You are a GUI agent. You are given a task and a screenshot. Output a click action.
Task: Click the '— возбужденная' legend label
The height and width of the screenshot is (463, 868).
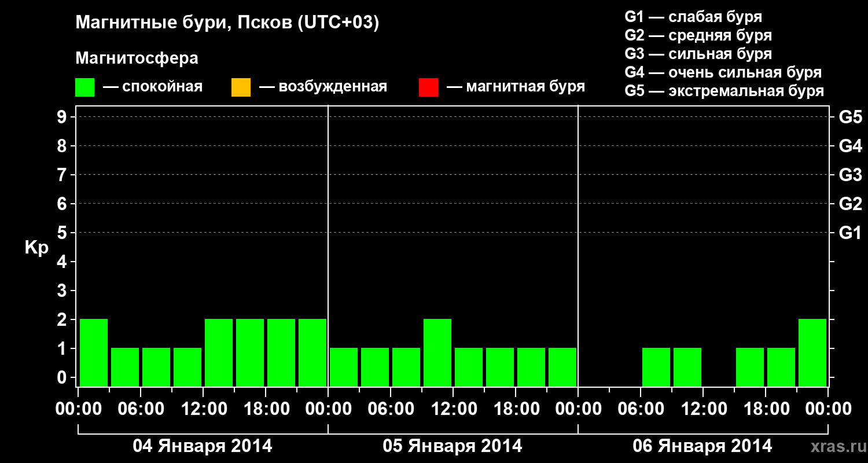323,87
